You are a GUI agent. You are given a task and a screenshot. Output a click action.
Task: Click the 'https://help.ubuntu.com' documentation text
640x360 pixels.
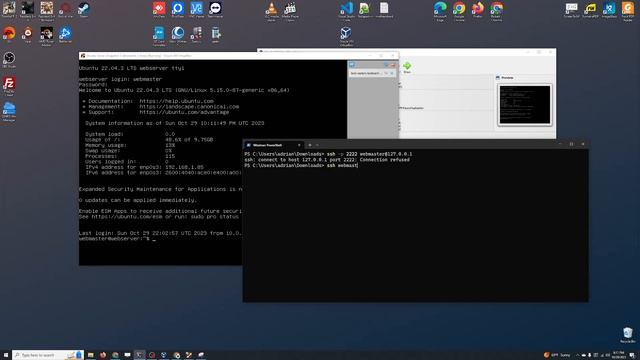(176, 101)
